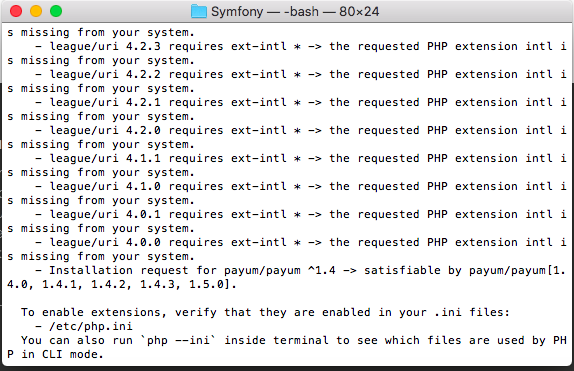
Task: Click the 'To enable extensions' message line
Action: click(265, 312)
